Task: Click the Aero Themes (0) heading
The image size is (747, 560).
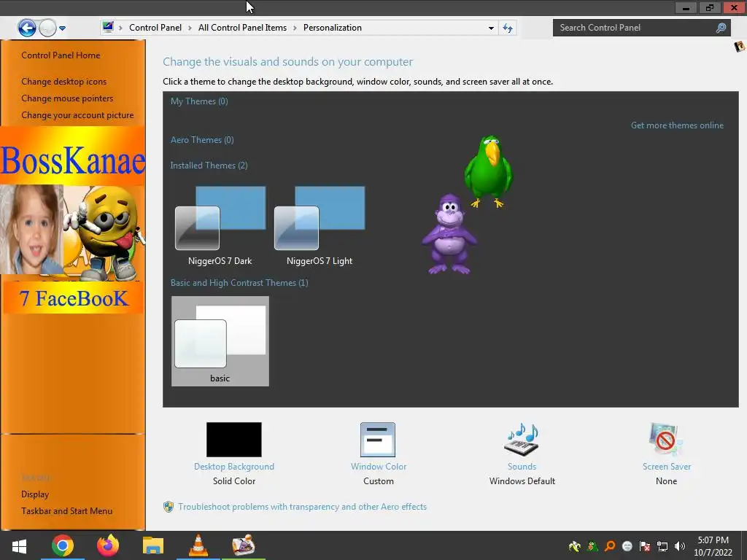Action: [202, 139]
